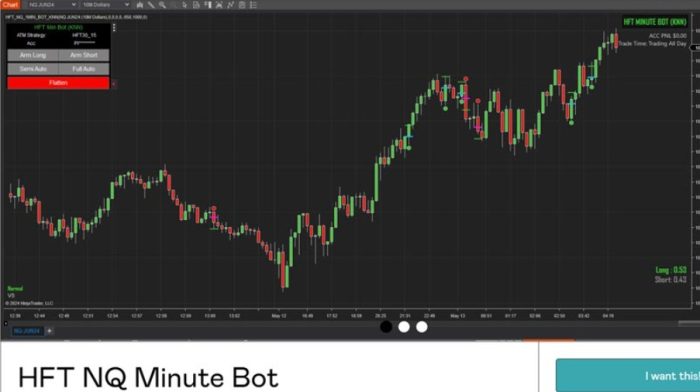Screen dimensions: 700x392
Task: Select the NQ JUN24 bottom chart tab
Action: pyautogui.click(x=27, y=331)
